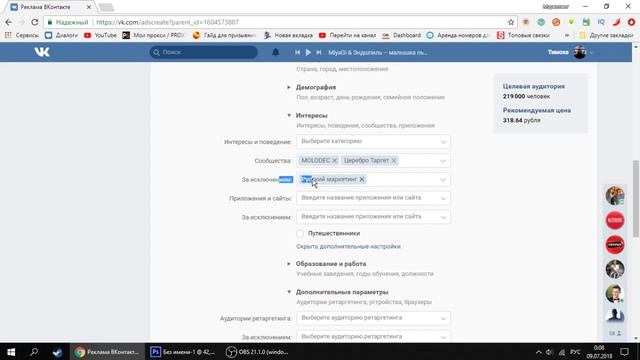Reload the page

pyautogui.click(x=35, y=22)
